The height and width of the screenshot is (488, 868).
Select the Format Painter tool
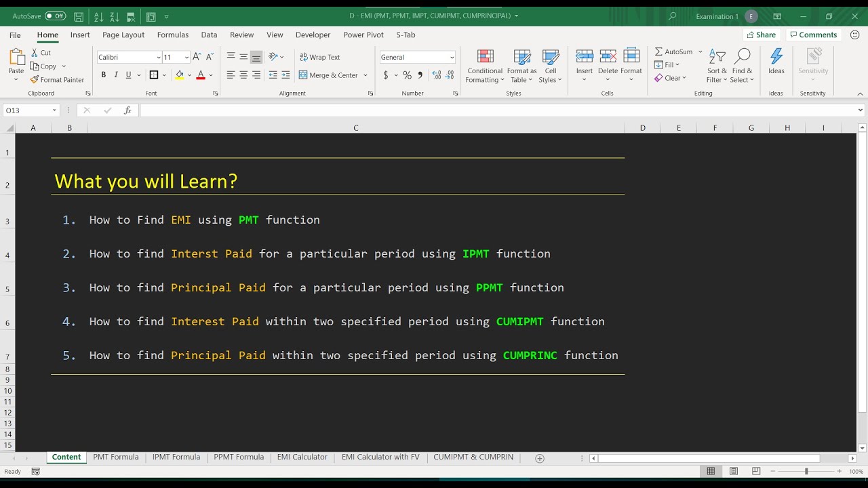click(x=58, y=79)
